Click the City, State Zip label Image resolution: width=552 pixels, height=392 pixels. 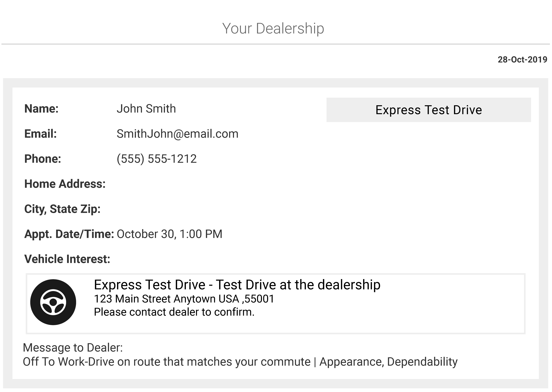pyautogui.click(x=62, y=209)
